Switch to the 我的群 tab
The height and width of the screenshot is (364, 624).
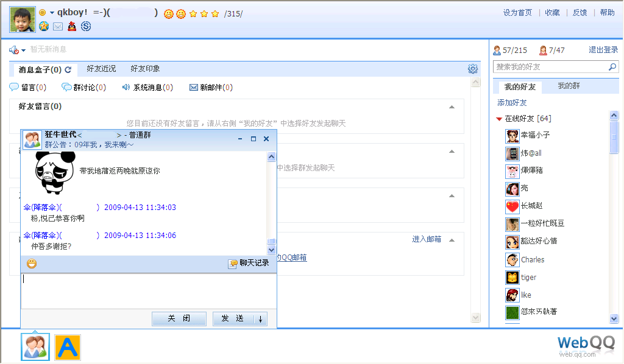click(569, 86)
